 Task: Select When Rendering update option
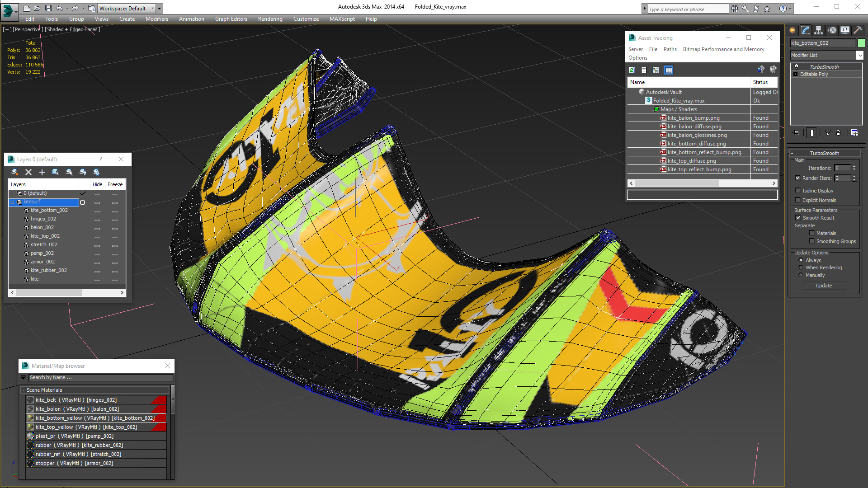[x=801, y=267]
